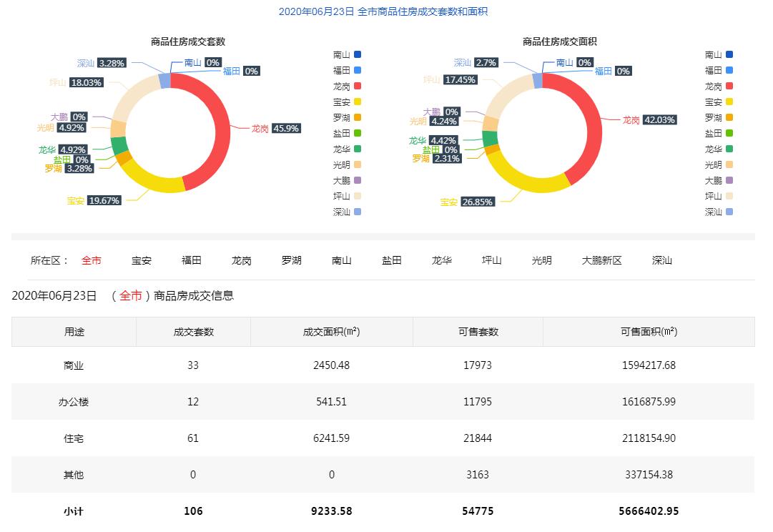
Task: Click 光明 legend dot in 成交套数 chart
Action: pos(357,164)
